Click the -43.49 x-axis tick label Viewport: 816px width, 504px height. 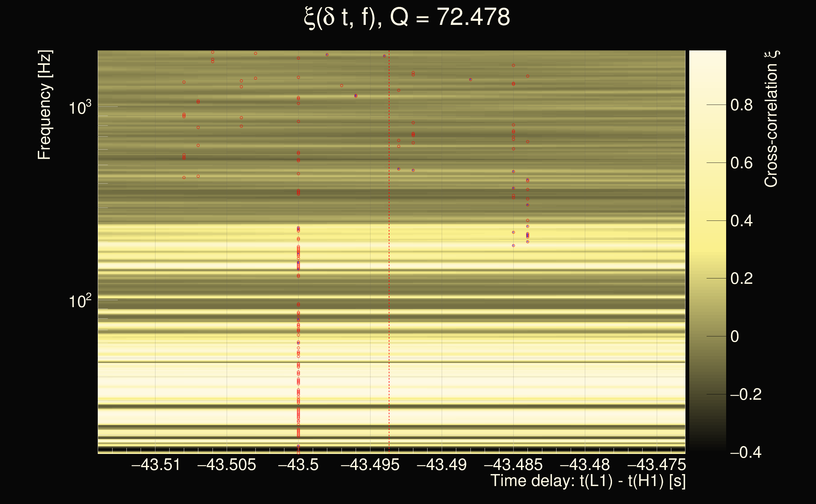(x=442, y=465)
